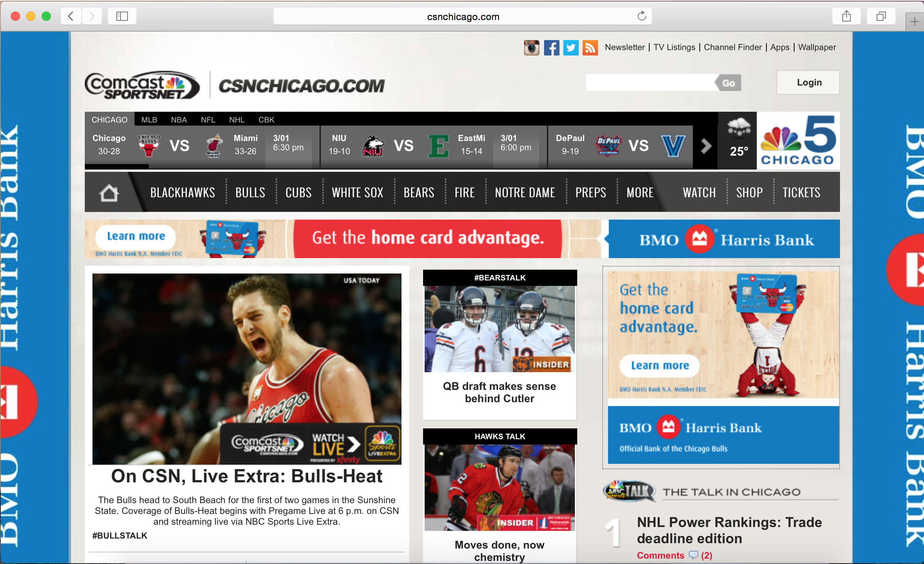
Task: Open the SHOP menu
Action: [749, 192]
